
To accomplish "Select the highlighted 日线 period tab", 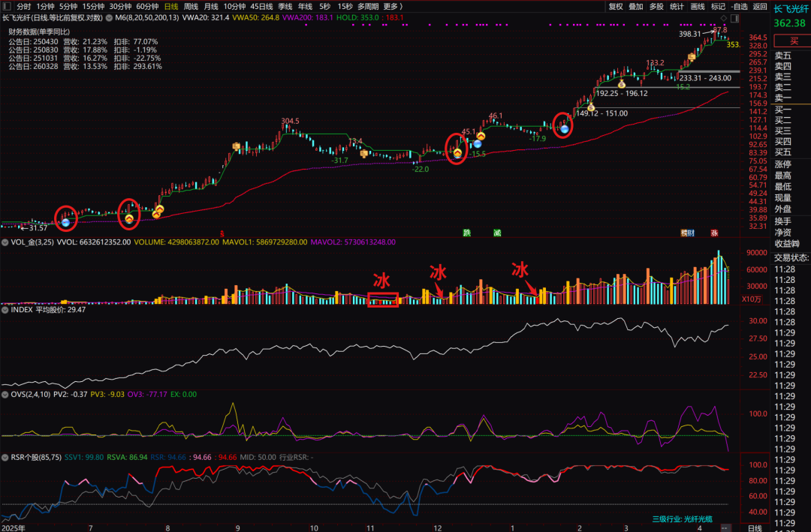I will (170, 6).
